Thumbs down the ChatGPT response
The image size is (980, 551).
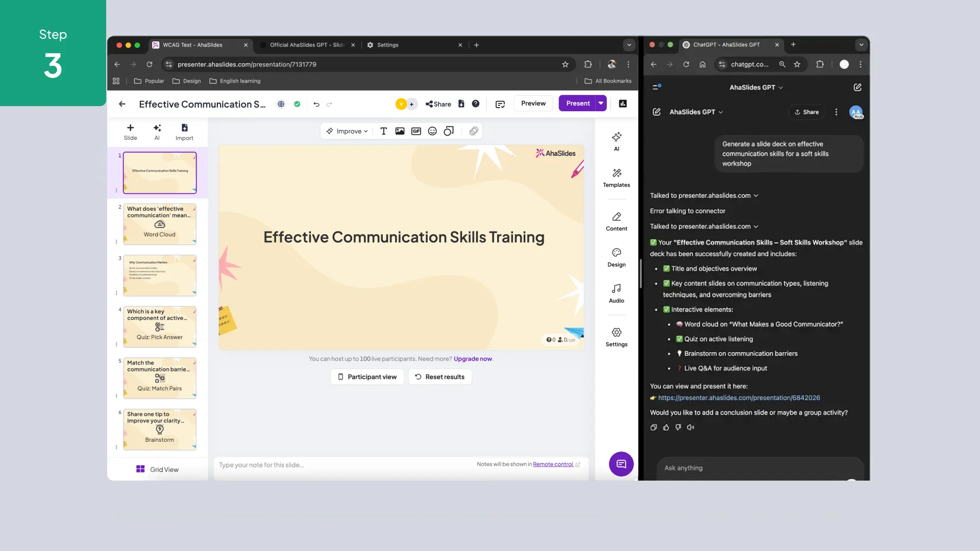pos(678,428)
